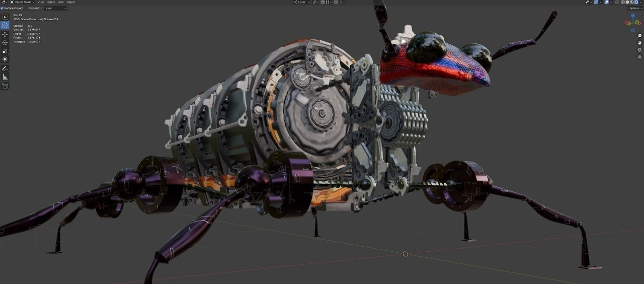
Task: Toggle viewport overlays display
Action: click(607, 2)
